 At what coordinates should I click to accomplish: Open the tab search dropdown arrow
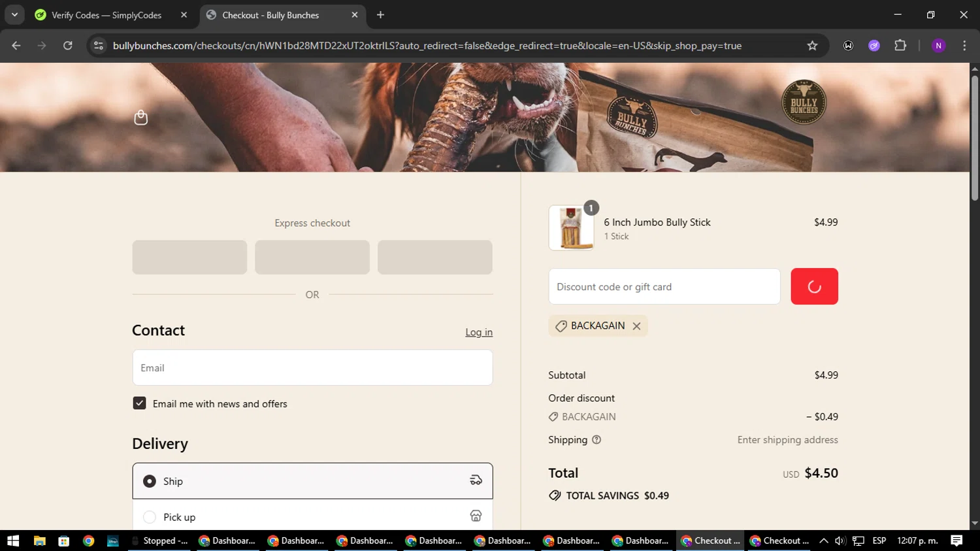click(14, 15)
